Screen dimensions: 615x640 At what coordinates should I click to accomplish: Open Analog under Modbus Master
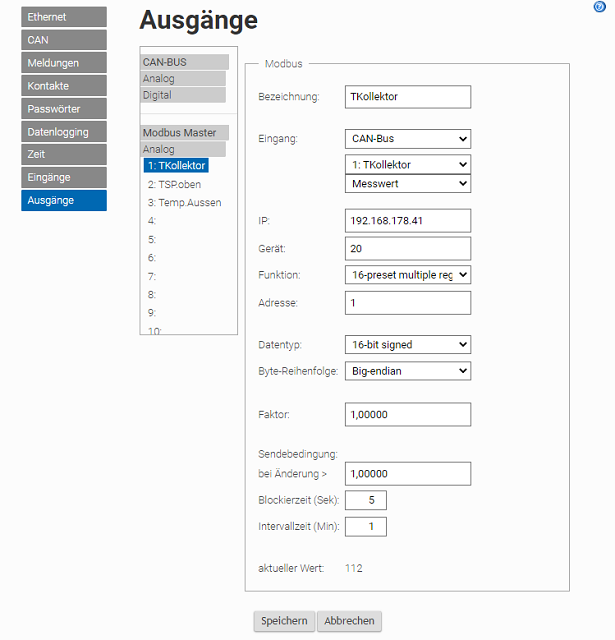(183, 149)
